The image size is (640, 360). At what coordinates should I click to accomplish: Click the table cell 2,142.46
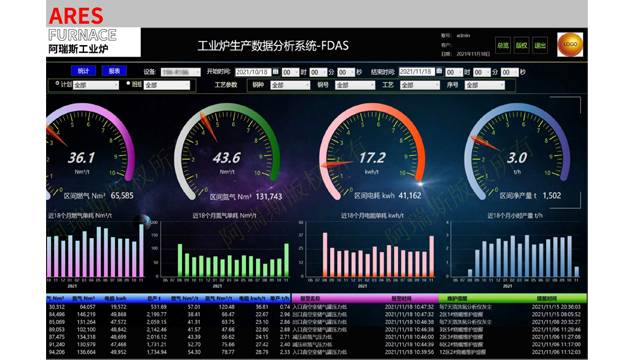156,329
